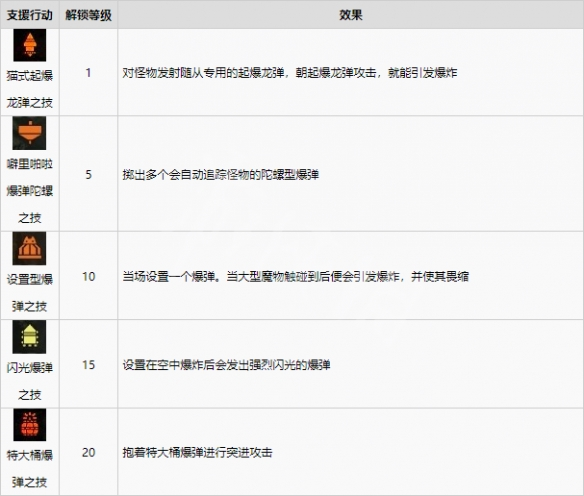Select the 支援行动 column header
The height and width of the screenshot is (496, 584).
pos(29,15)
